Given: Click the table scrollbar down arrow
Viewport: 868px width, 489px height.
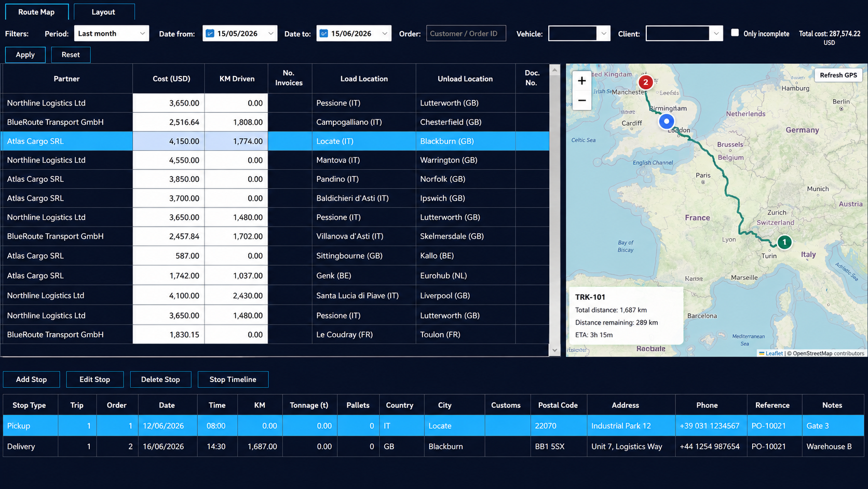Looking at the screenshot, I should (x=554, y=350).
